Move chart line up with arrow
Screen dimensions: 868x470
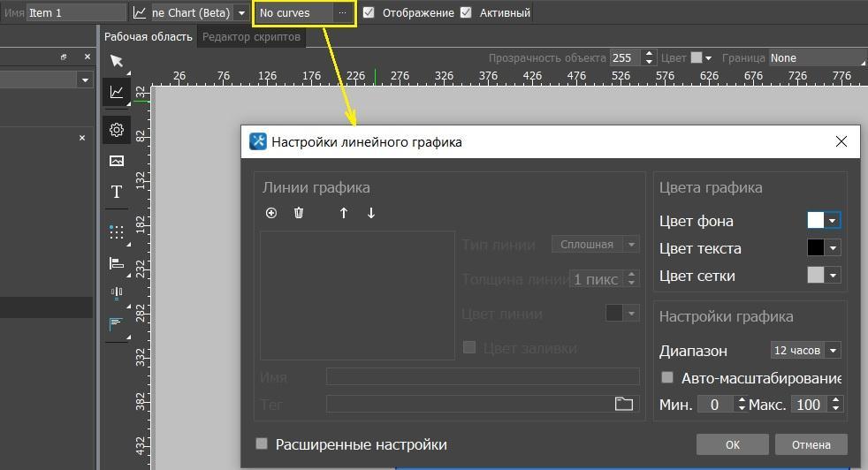(x=344, y=213)
